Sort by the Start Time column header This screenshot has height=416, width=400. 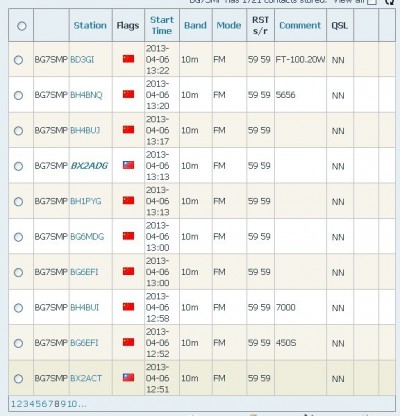click(x=162, y=25)
